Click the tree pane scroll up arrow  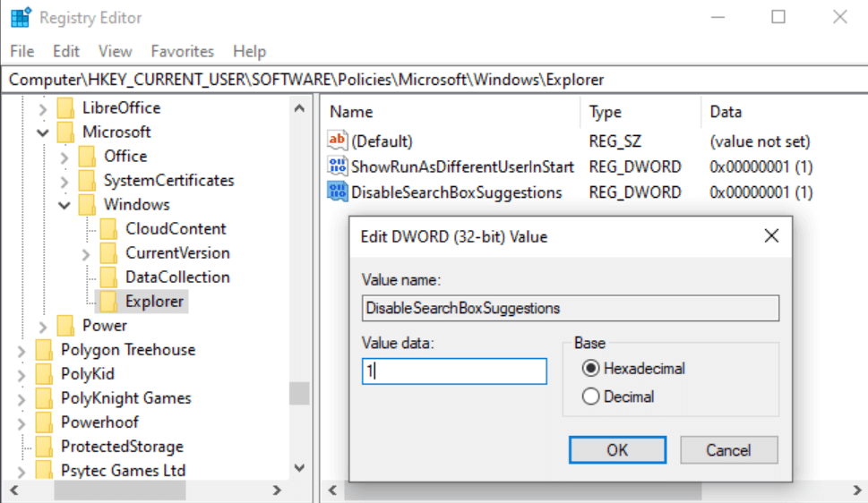tap(299, 108)
